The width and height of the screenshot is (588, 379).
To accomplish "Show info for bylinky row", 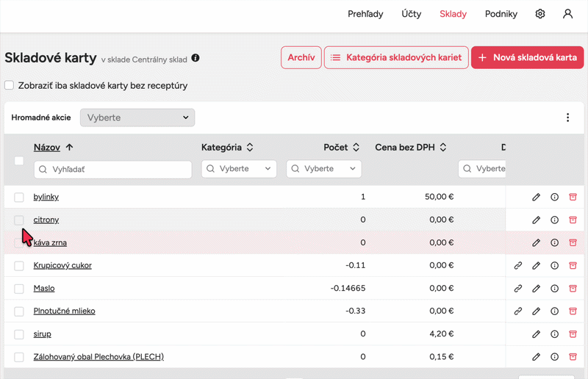I will 555,197.
